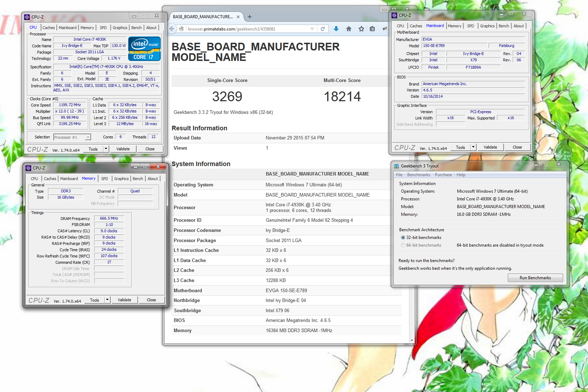588x392 pixels.
Task: Open the File menu in Geekbench
Action: point(399,175)
